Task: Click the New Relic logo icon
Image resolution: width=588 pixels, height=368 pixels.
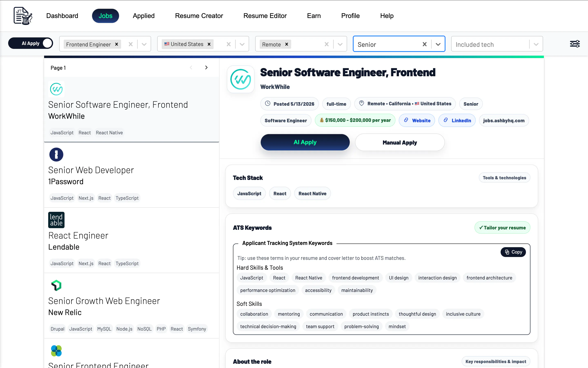Action: point(56,285)
